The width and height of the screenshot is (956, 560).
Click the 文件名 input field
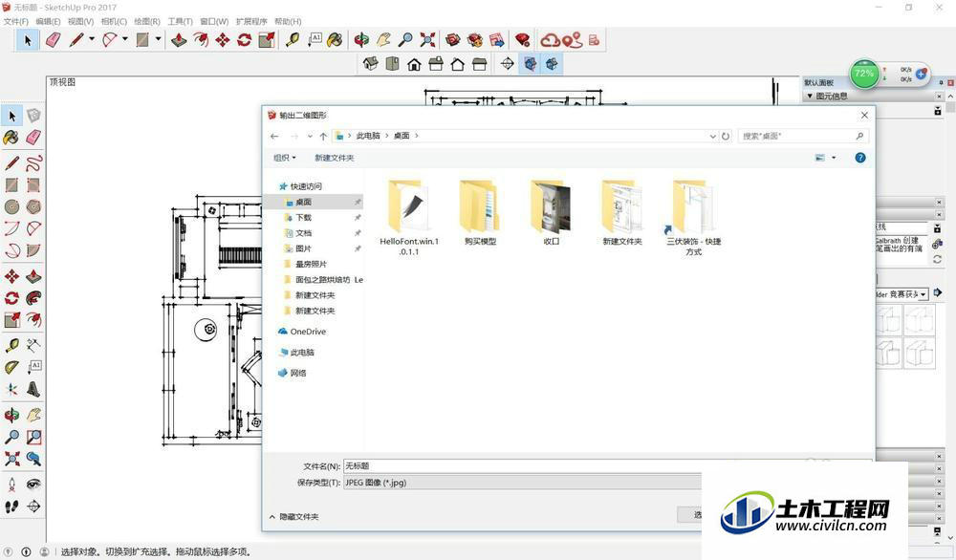click(522, 466)
